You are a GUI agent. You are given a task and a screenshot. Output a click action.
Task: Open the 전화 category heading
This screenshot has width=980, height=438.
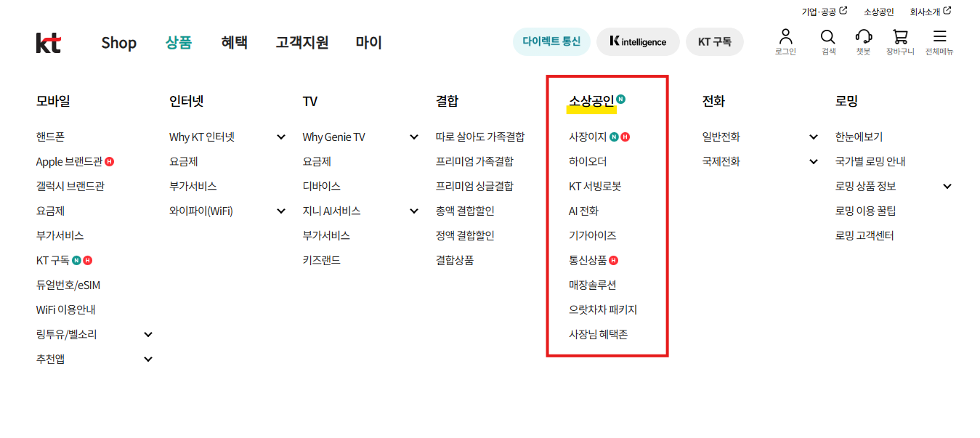click(x=714, y=102)
